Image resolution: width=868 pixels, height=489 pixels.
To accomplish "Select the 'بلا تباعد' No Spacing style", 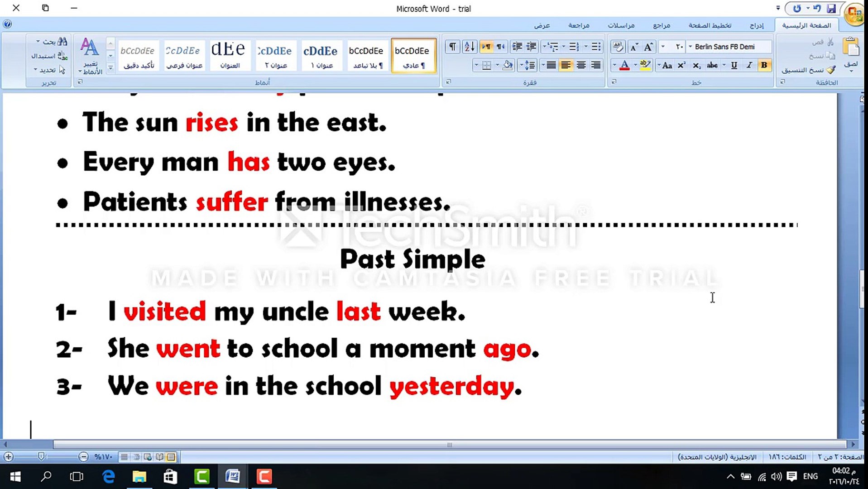I will pyautogui.click(x=367, y=56).
